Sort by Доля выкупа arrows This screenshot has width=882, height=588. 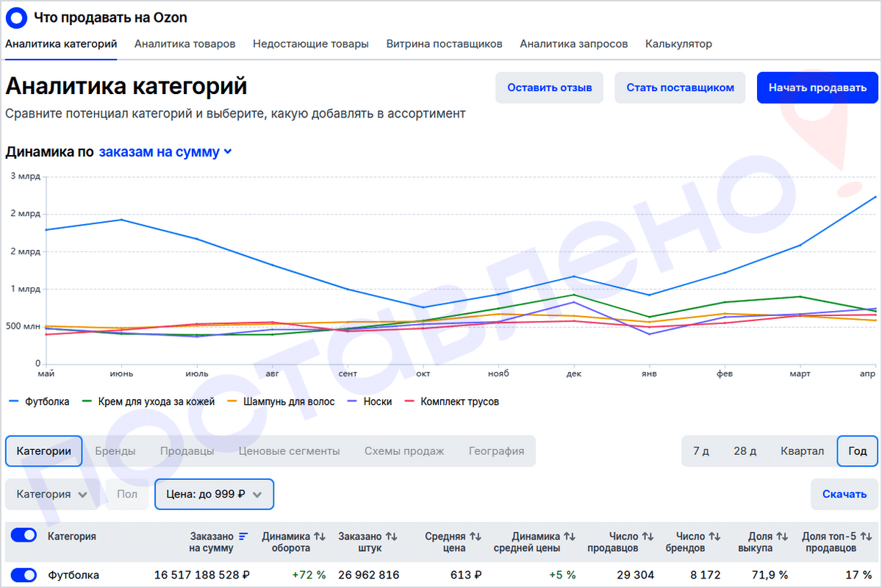point(782,537)
